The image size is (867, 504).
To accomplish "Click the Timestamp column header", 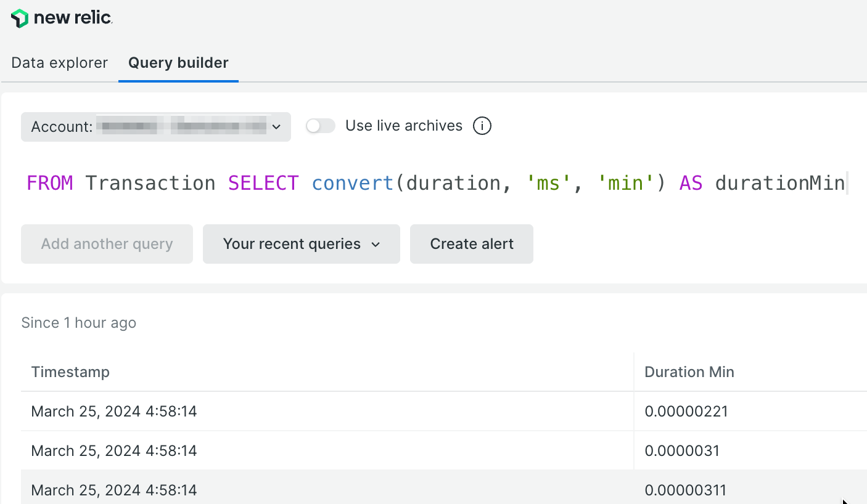I will point(70,372).
